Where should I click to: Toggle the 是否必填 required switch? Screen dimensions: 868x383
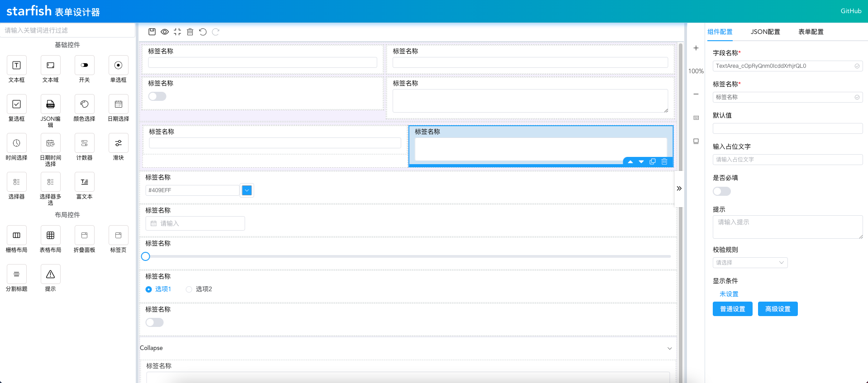click(722, 191)
